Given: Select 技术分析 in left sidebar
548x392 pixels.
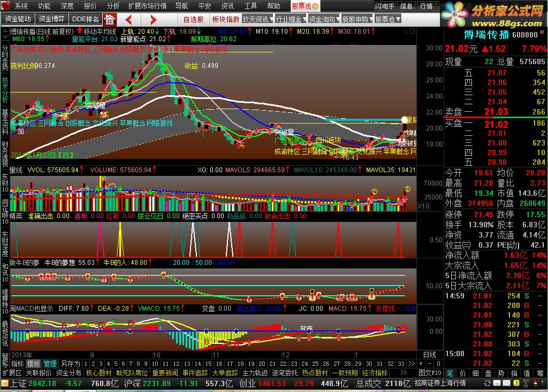Looking at the screenshot, I should click(5, 90).
